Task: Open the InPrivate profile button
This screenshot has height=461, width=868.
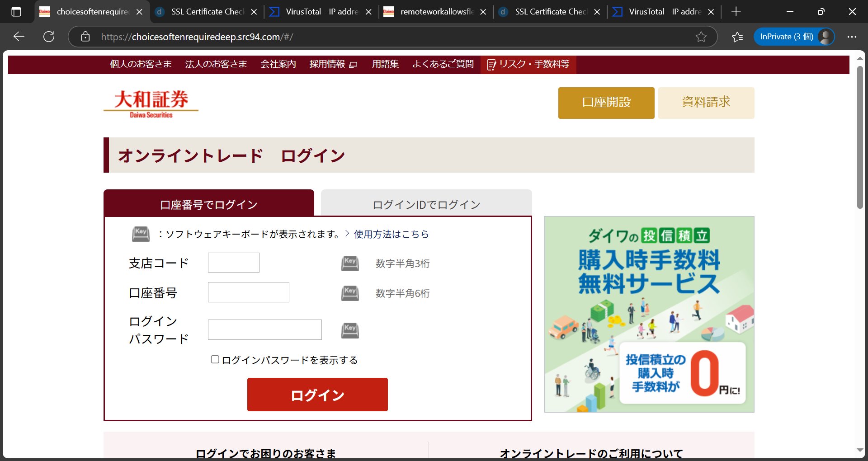Action: click(794, 37)
